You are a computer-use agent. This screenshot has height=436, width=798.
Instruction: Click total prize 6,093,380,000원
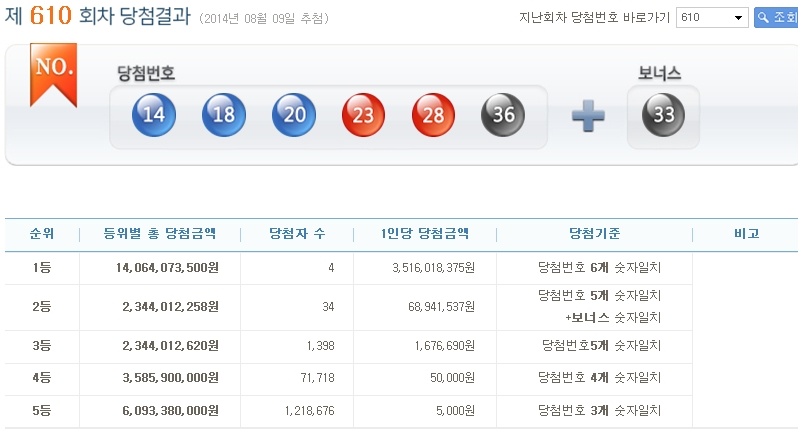pyautogui.click(x=170, y=411)
